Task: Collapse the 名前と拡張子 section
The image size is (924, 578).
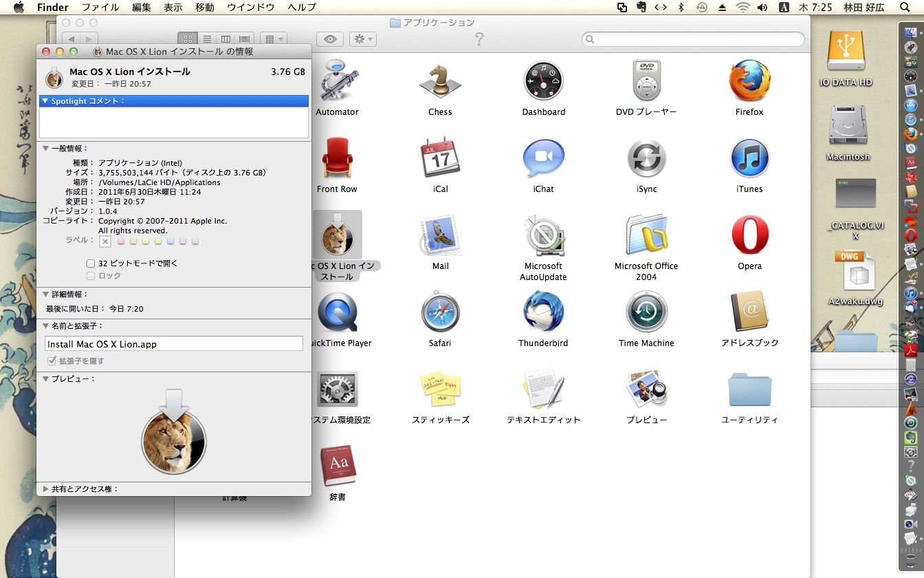Action: (x=46, y=326)
